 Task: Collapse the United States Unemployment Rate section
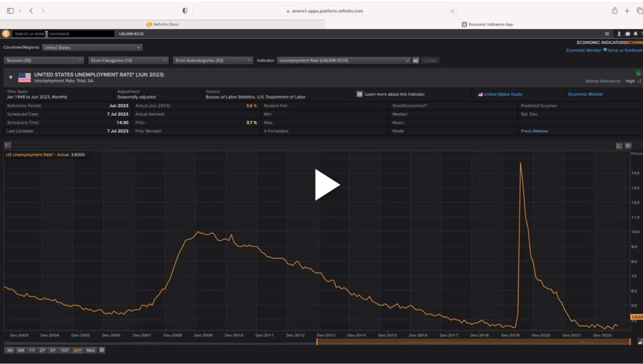click(x=11, y=77)
